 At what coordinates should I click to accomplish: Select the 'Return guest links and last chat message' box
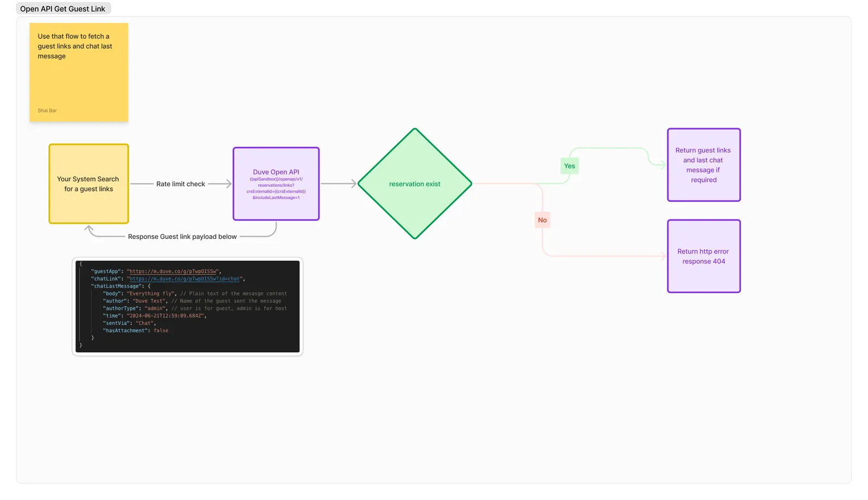(704, 165)
